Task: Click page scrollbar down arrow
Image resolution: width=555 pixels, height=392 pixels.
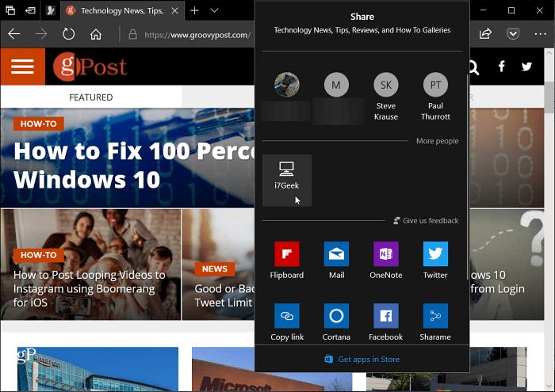Action: pos(549,386)
